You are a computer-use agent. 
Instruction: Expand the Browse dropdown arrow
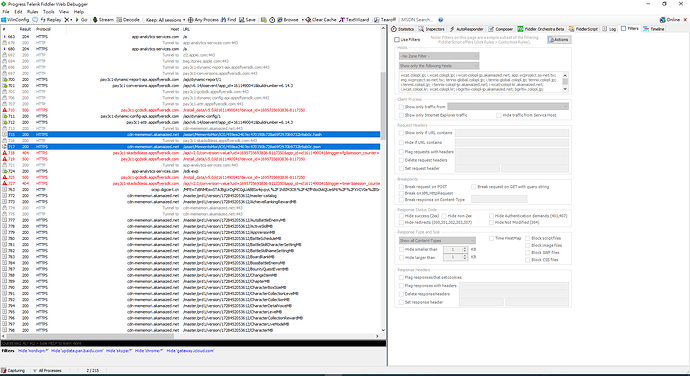(x=302, y=20)
